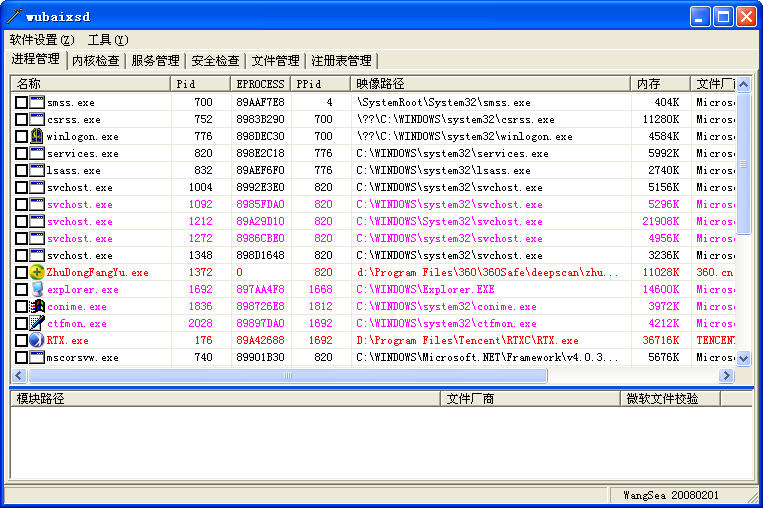Open the 软件设置(Z) menu
This screenshot has width=763, height=508.
[42, 40]
